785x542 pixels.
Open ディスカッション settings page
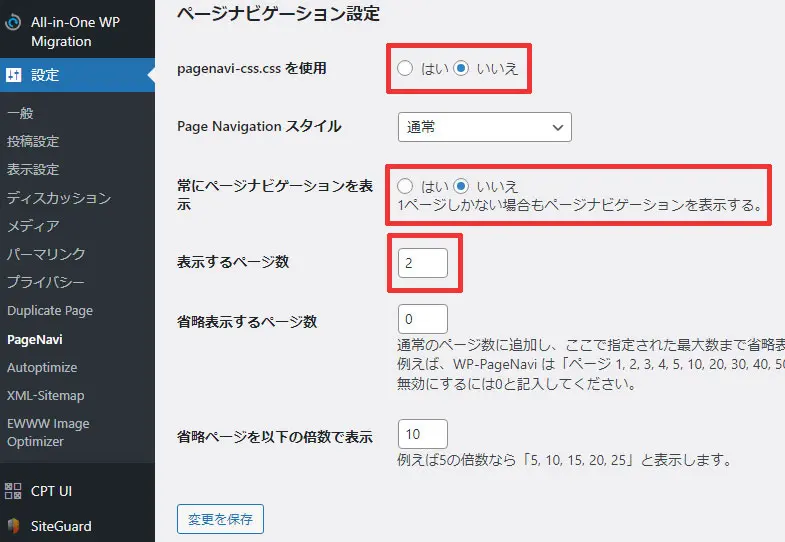[59, 198]
